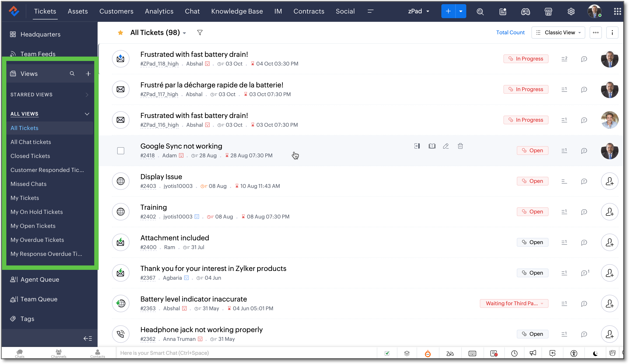The width and height of the screenshot is (629, 364).
Task: Open the Analytics tab
Action: coord(159,11)
